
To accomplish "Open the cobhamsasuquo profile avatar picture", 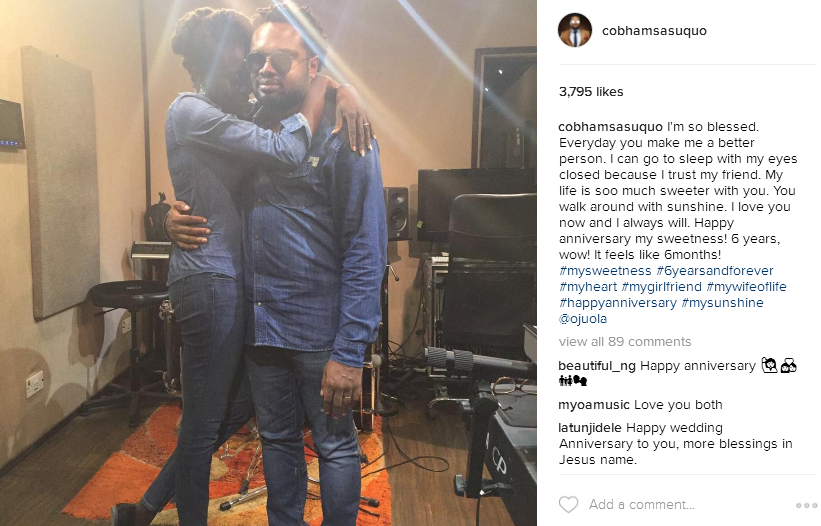I will 575,30.
